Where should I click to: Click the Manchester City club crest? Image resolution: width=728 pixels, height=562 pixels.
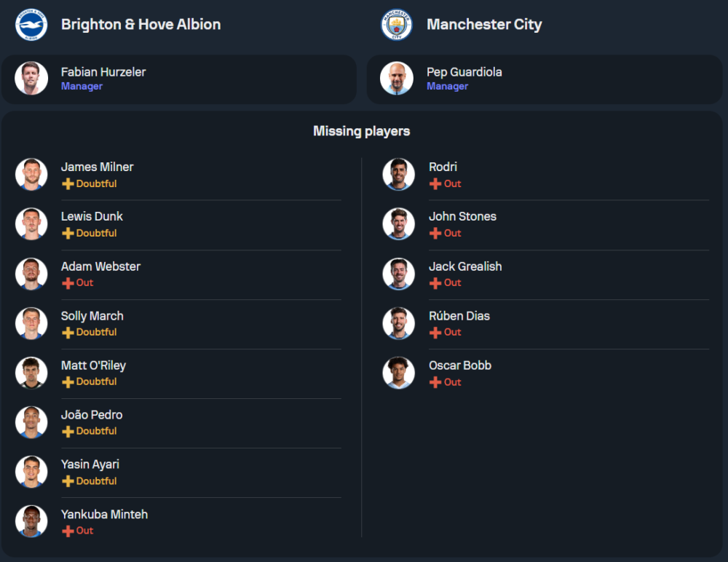tap(397, 25)
